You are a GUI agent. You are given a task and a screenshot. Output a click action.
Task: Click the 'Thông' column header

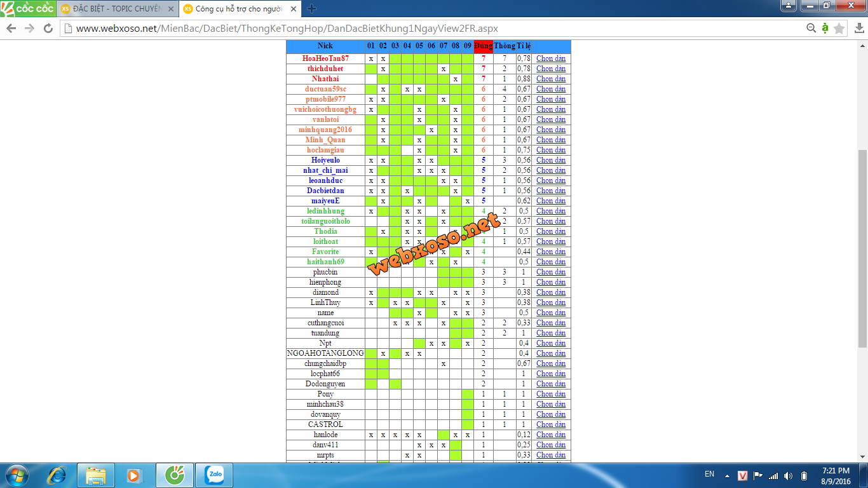point(505,46)
